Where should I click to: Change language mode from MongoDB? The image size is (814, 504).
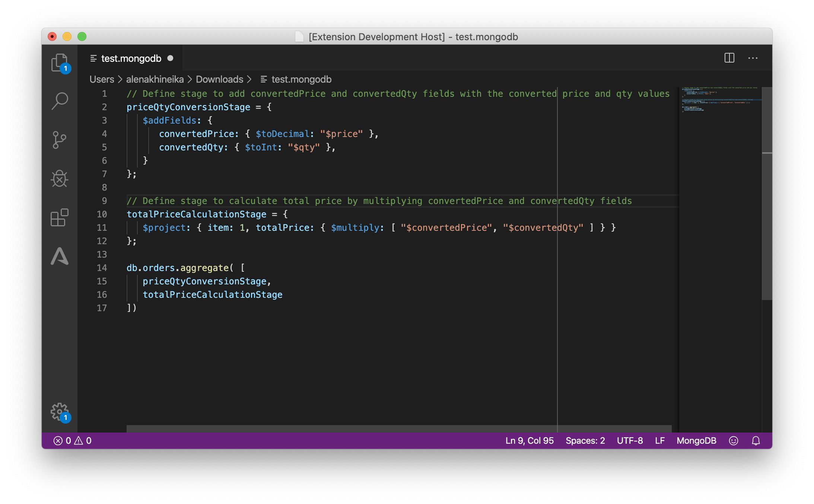pos(696,441)
